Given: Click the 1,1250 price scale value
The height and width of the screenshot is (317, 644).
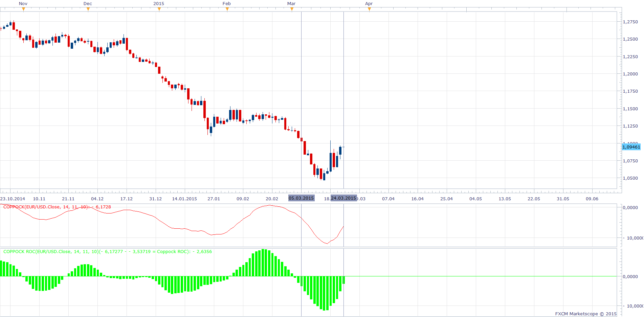Looking at the screenshot, I should (630, 126).
